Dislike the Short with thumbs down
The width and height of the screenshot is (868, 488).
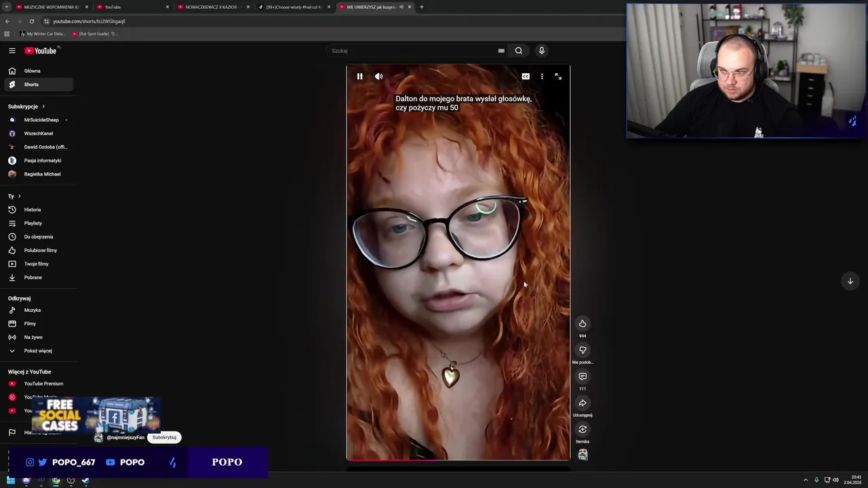[583, 350]
